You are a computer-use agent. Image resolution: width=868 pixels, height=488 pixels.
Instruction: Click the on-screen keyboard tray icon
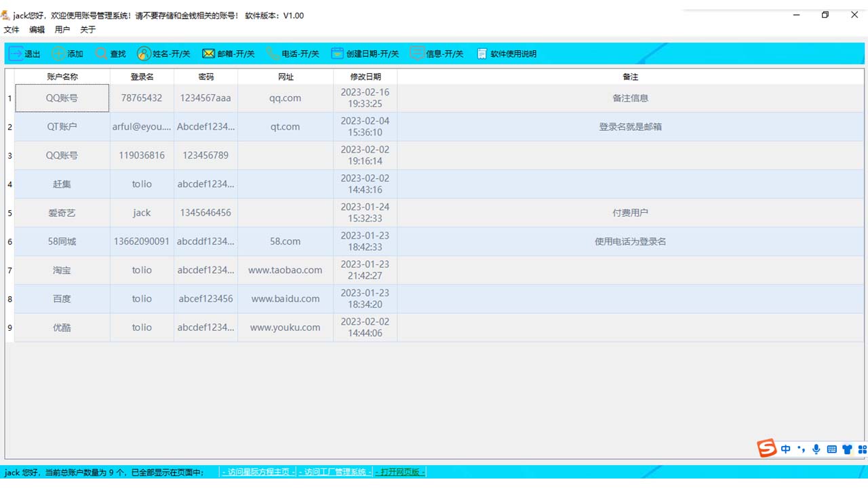coord(832,449)
